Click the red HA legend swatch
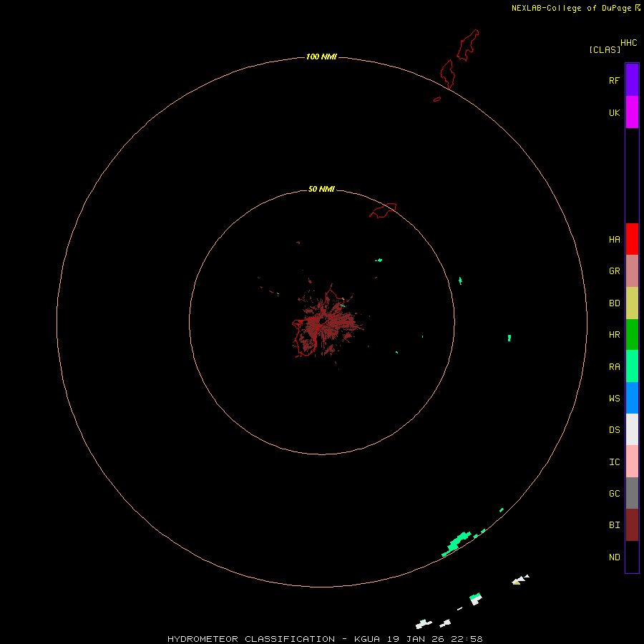Screen dimensions: 644x644 [x=632, y=239]
